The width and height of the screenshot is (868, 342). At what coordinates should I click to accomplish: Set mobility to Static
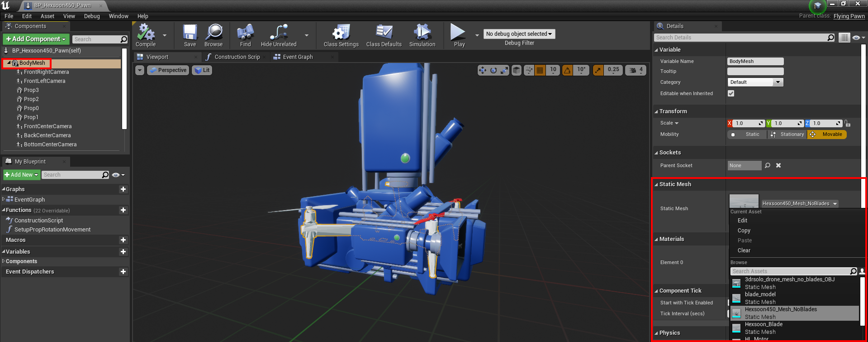pyautogui.click(x=747, y=135)
